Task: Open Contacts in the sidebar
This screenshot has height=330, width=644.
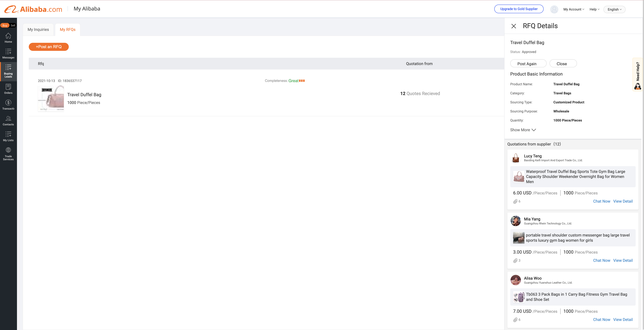Action: [x=8, y=121]
